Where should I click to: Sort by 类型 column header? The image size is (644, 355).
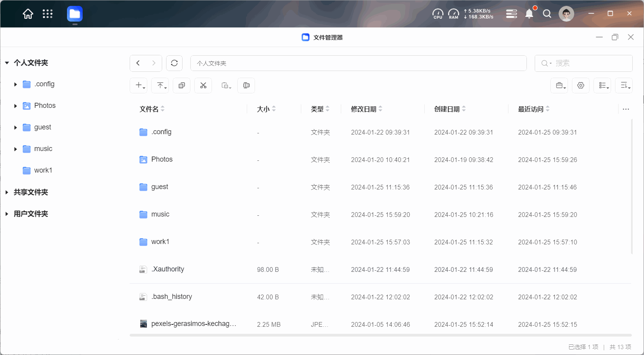click(320, 109)
